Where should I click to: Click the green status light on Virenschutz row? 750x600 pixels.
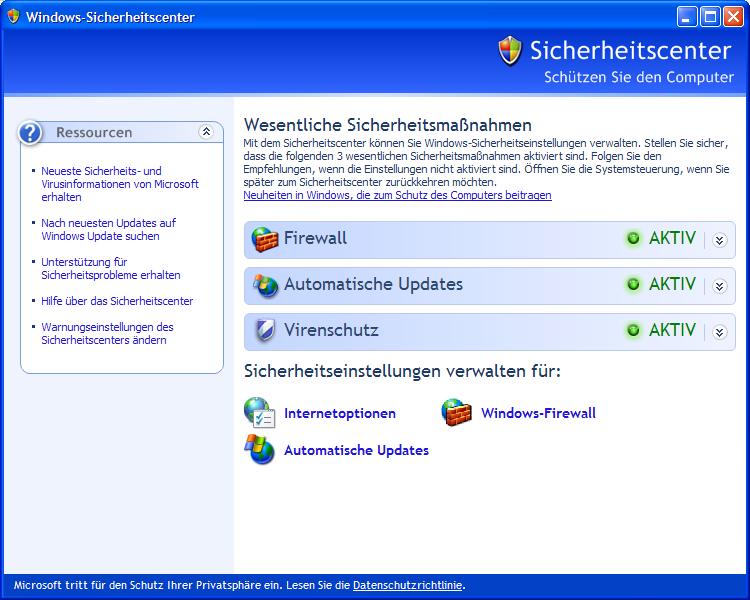pos(633,330)
